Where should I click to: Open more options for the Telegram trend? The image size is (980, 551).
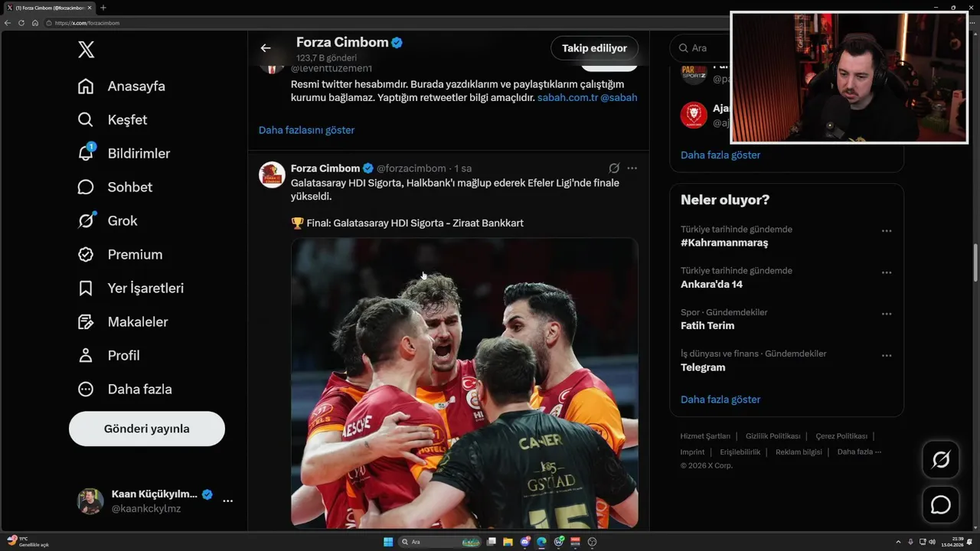pos(887,356)
